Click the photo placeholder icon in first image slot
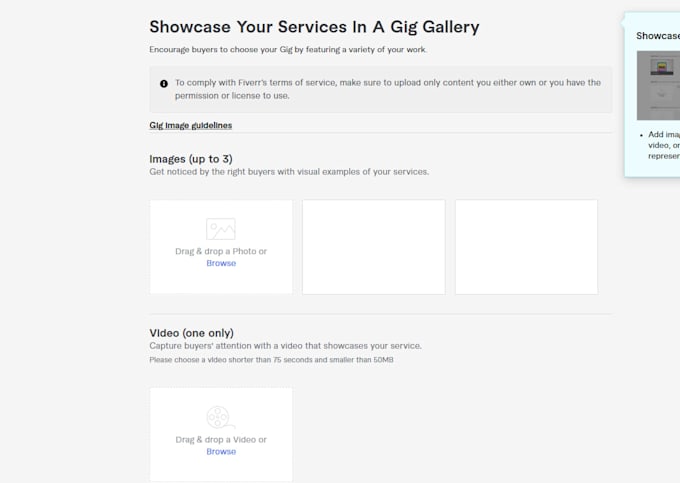 [x=221, y=229]
